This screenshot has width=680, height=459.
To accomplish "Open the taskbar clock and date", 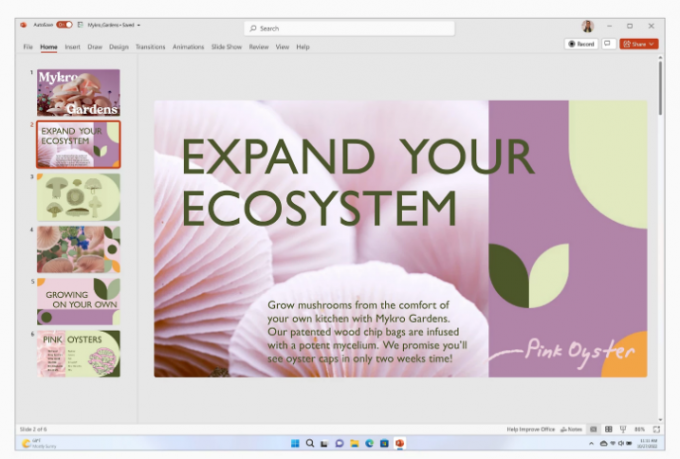I will (648, 443).
